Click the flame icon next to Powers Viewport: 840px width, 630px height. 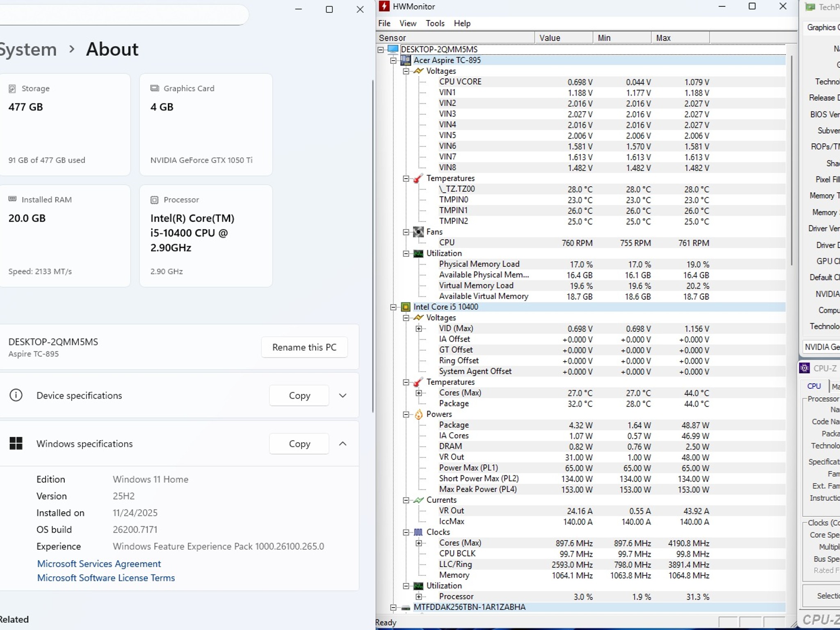418,415
